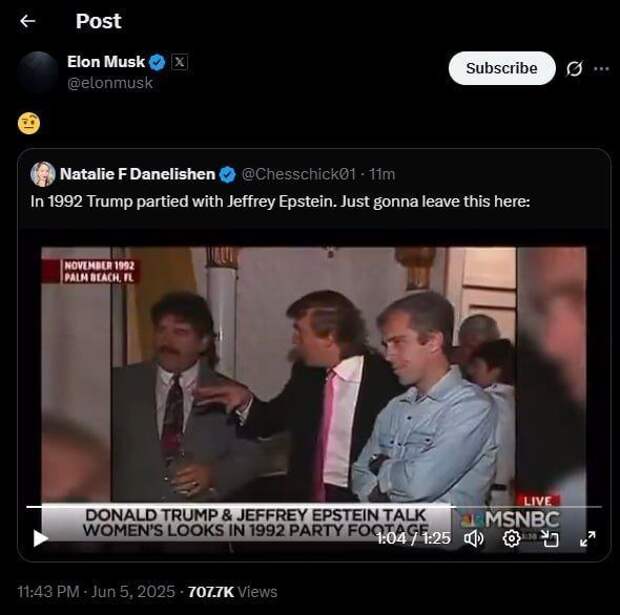This screenshot has width=620, height=615.
Task: Subscribe to Elon Musk
Action: pos(501,68)
